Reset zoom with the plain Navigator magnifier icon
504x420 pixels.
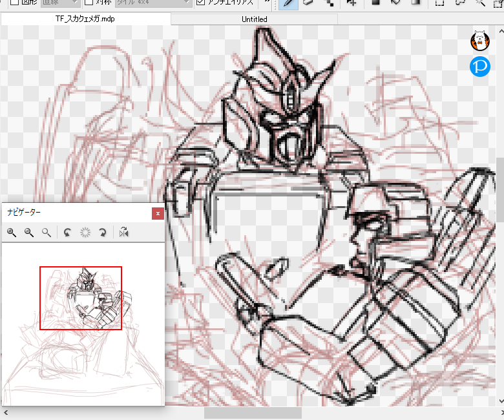click(47, 233)
